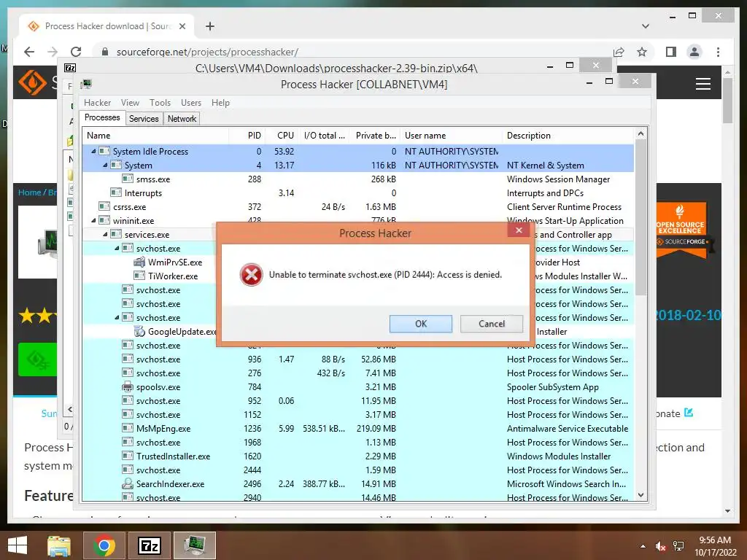This screenshot has height=560, width=747.
Task: Sort by Description column header
Action: [x=568, y=135]
